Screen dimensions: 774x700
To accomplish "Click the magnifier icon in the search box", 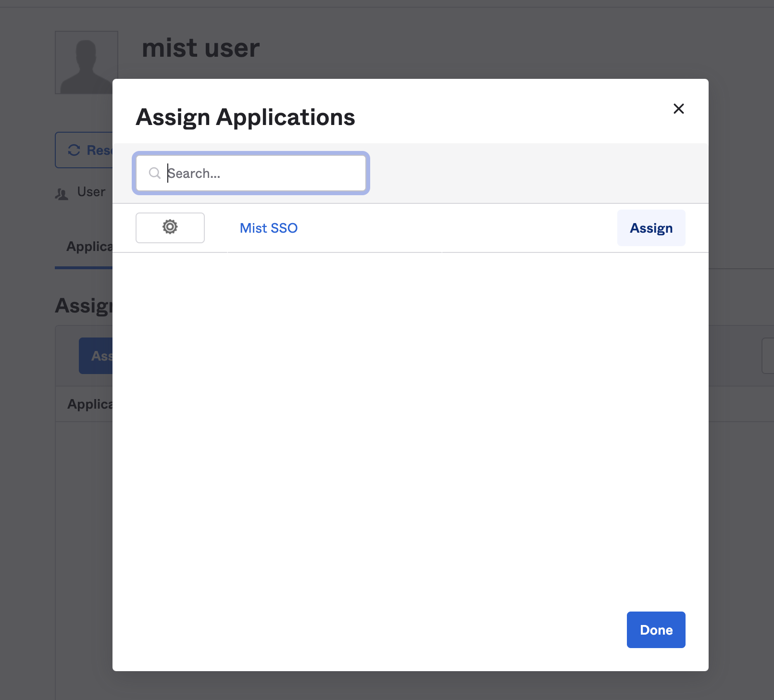I will [x=154, y=173].
